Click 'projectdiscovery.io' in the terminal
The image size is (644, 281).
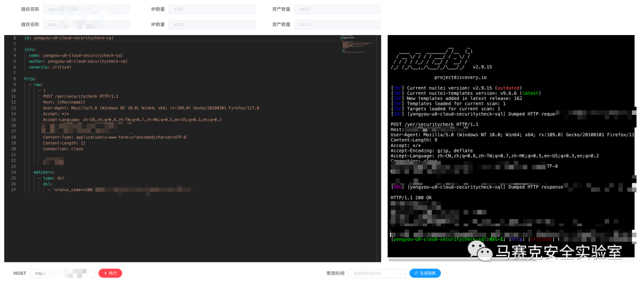pyautogui.click(x=460, y=77)
